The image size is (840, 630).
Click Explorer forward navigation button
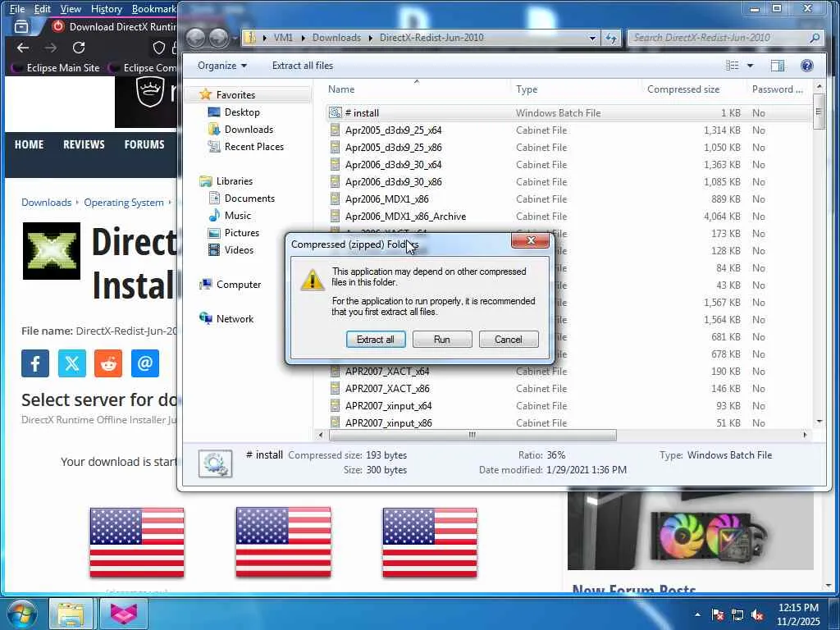pos(218,38)
